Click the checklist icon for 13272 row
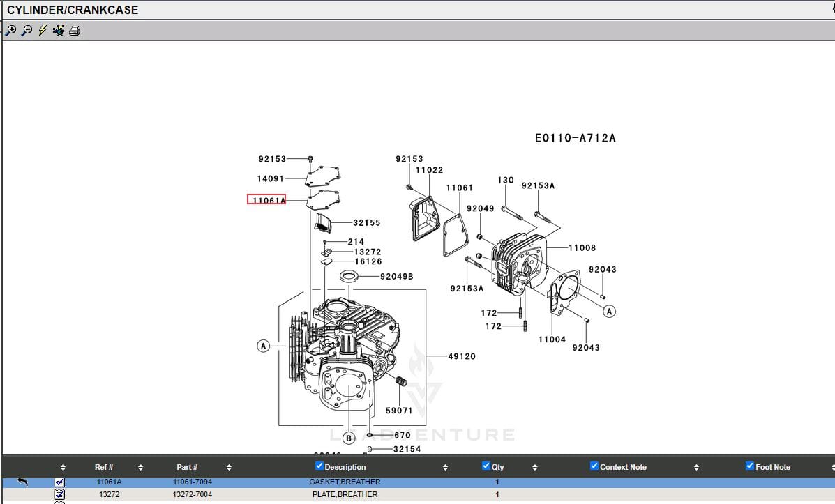Image resolution: width=835 pixels, height=504 pixels. click(x=59, y=494)
